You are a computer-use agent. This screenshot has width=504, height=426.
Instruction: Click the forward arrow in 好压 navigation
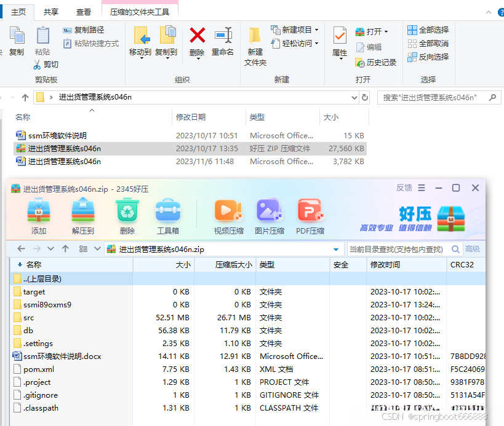tap(37, 249)
